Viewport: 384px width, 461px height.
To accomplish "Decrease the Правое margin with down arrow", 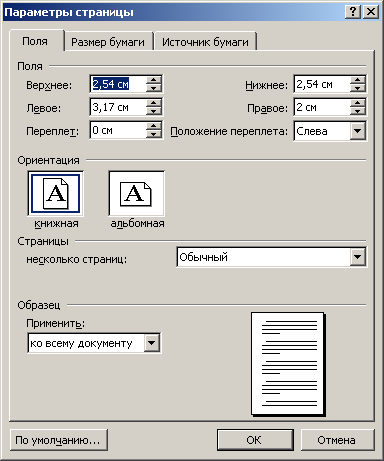I will point(358,111).
